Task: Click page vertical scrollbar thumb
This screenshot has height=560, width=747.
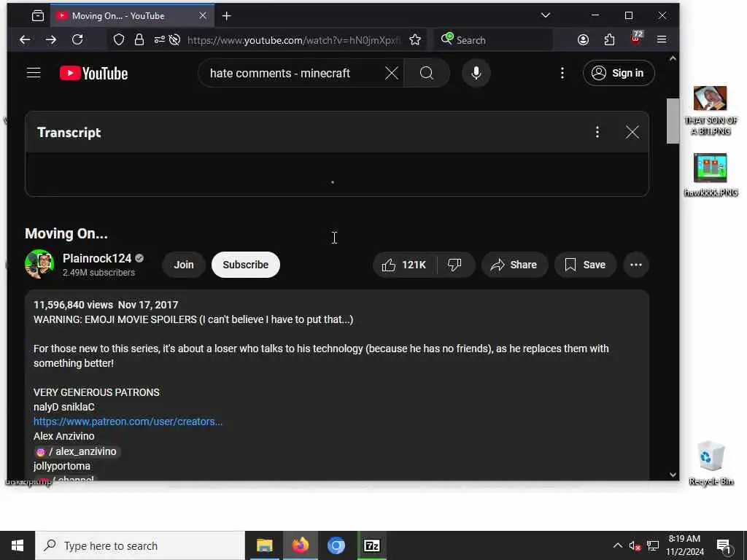Action: pos(673,120)
